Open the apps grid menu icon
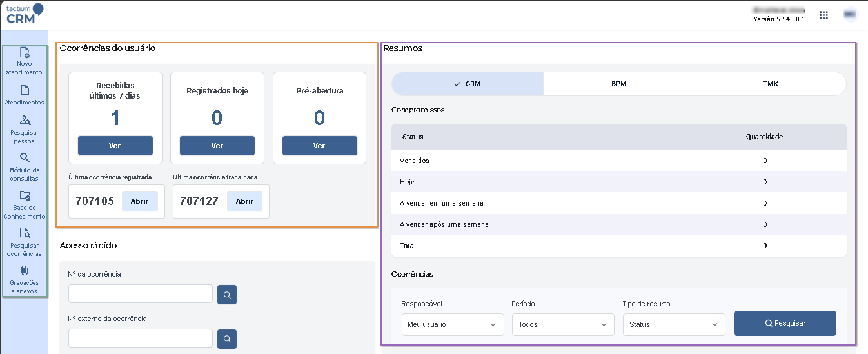The height and width of the screenshot is (354, 868). click(x=824, y=15)
